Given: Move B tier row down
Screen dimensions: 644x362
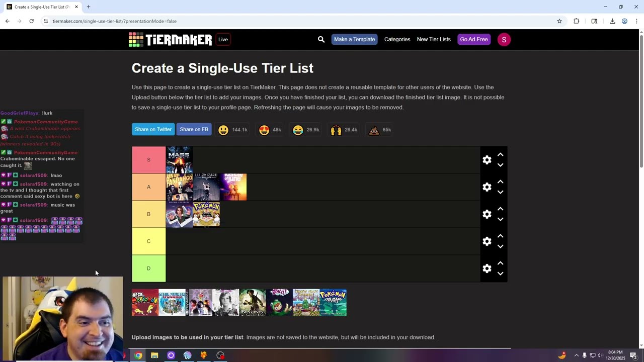Looking at the screenshot, I should tap(500, 219).
